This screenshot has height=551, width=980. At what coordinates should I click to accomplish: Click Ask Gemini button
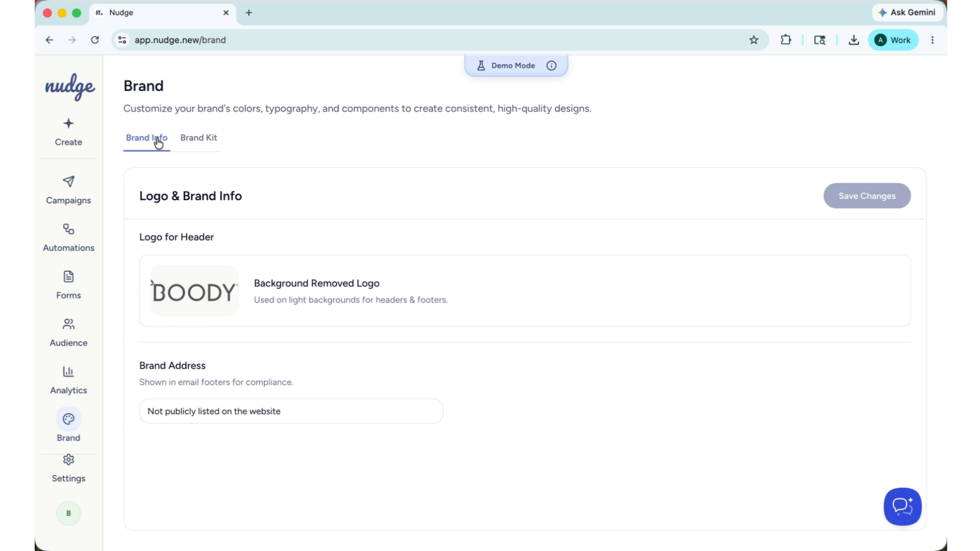907,12
